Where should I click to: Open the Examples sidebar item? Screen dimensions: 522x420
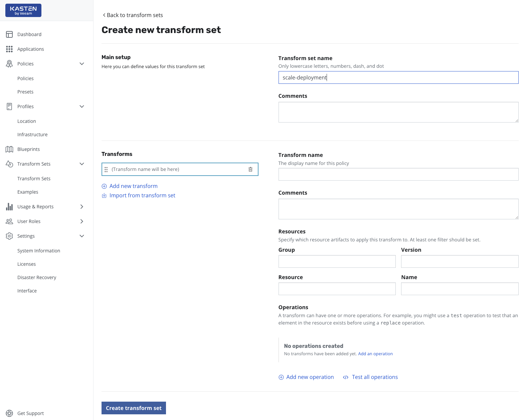(x=28, y=192)
